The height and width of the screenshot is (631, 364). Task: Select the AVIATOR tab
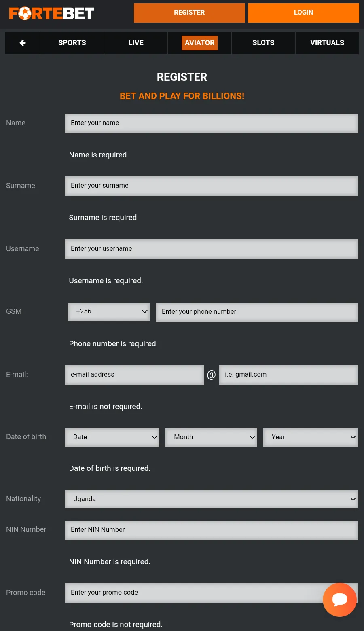coord(199,43)
